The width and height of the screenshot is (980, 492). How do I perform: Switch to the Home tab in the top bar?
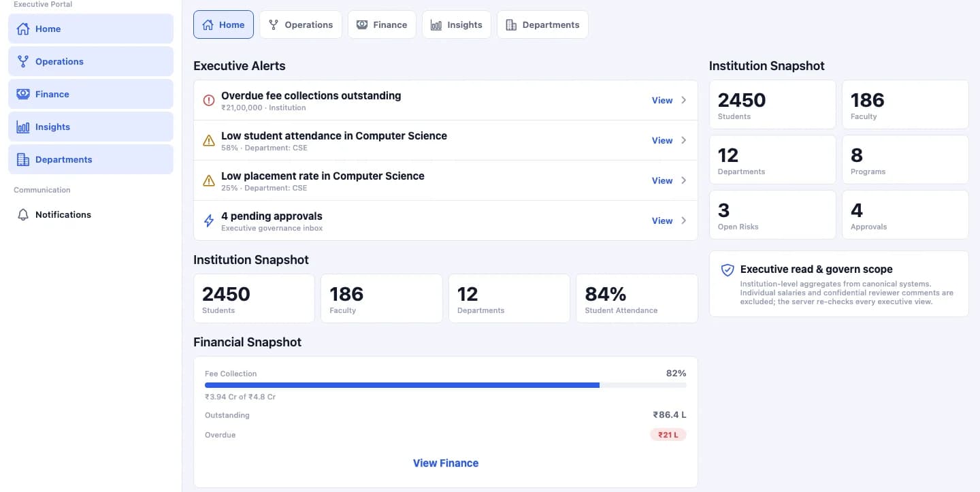click(x=223, y=24)
